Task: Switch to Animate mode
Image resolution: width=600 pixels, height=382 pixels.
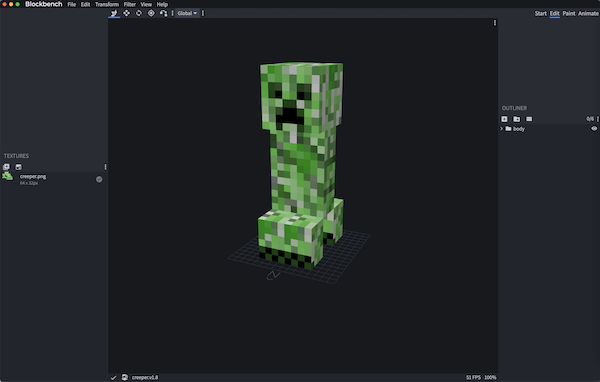Action: (x=588, y=13)
